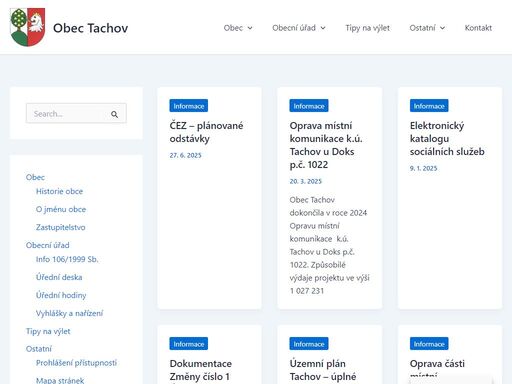Viewport: 512px width, 384px height.
Task: Open the Obec Tachov site title link
Action: coord(90,28)
